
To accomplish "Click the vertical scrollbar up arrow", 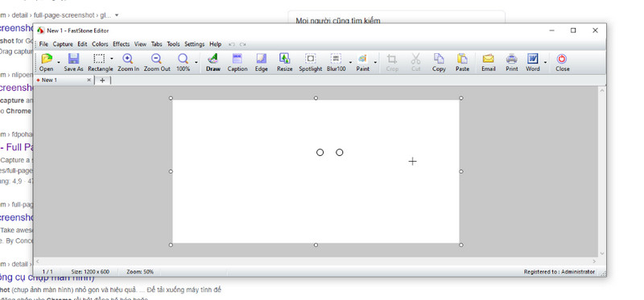I will (602, 90).
